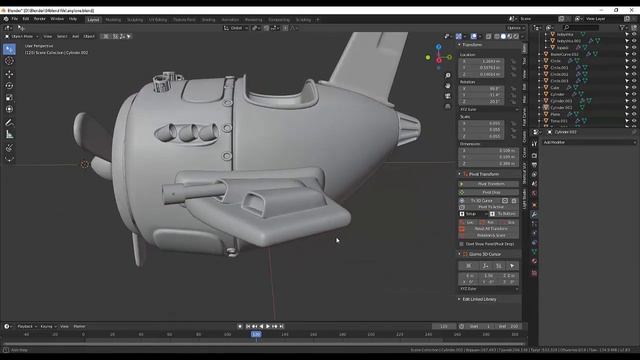
Task: Hide Cube object via eye icon
Action: (x=634, y=88)
